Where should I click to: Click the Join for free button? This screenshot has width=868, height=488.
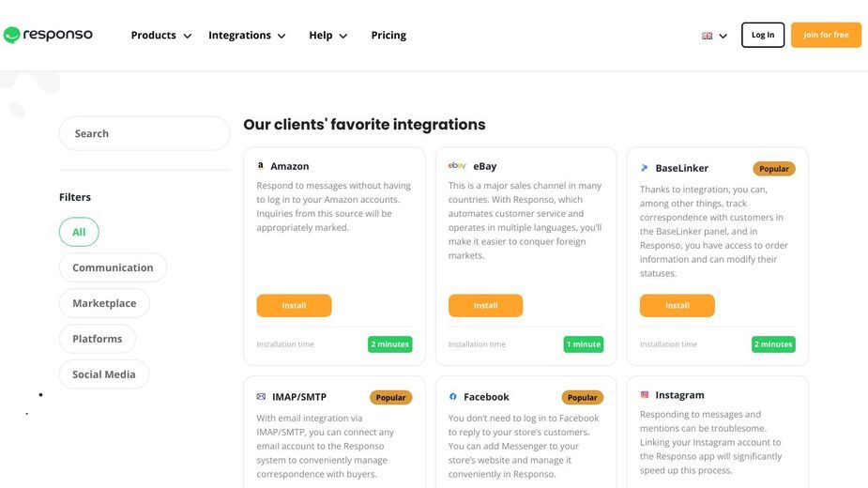pos(826,35)
